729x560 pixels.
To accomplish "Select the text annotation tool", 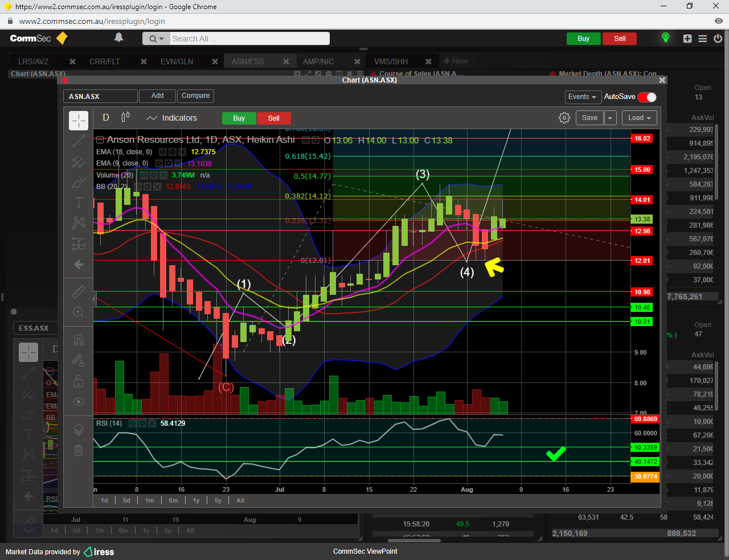I will pyautogui.click(x=79, y=203).
